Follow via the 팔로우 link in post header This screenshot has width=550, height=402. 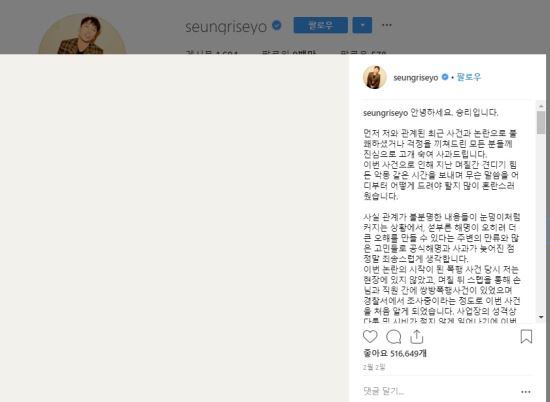[x=469, y=77]
